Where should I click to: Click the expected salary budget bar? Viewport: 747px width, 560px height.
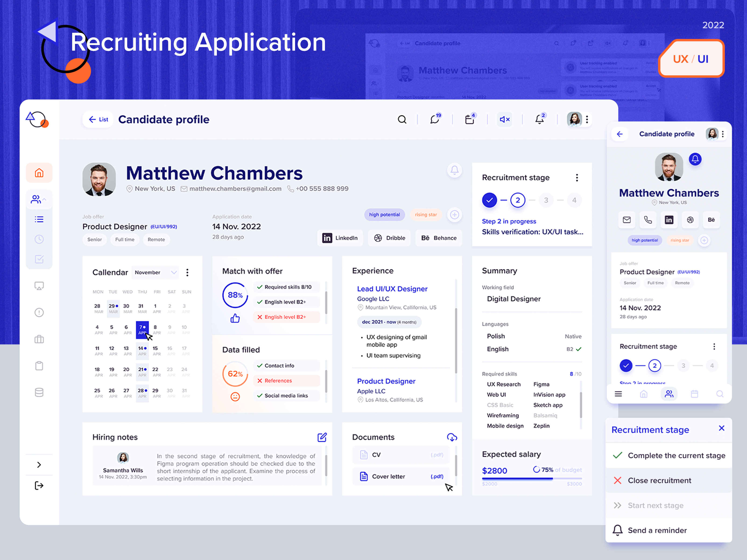(x=532, y=479)
